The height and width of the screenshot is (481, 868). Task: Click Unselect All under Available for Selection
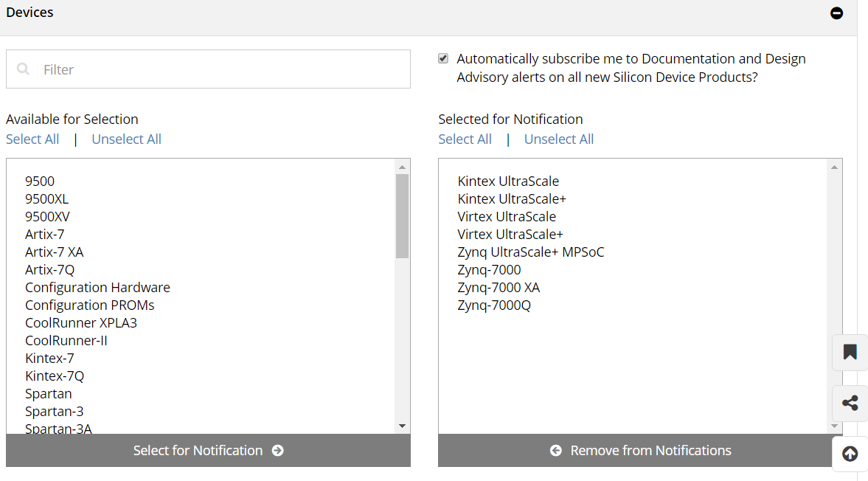(126, 139)
